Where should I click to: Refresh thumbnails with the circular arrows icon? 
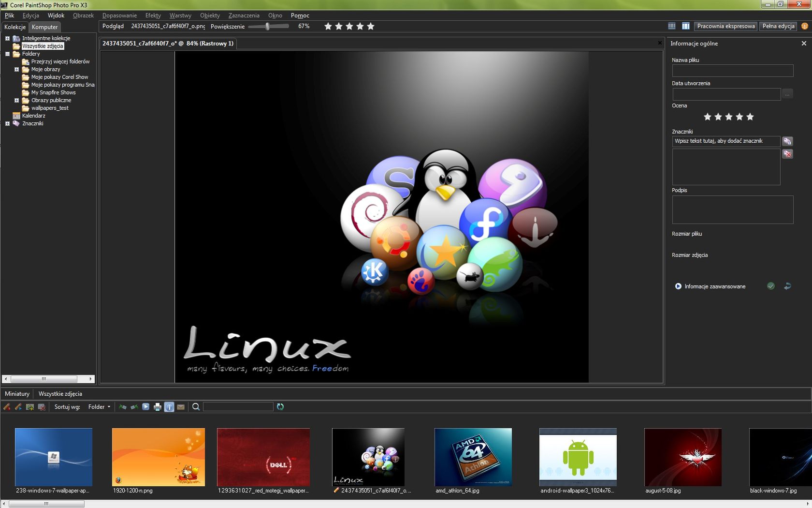[280, 407]
